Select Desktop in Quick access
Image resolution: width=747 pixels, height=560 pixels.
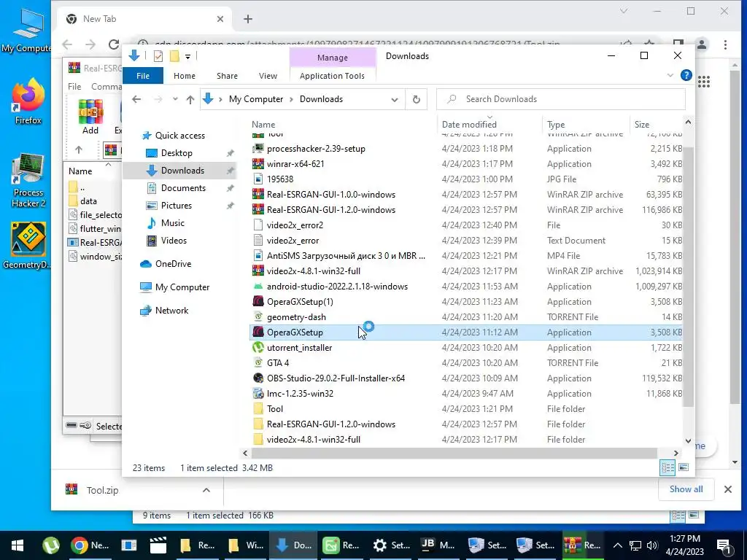click(x=177, y=153)
